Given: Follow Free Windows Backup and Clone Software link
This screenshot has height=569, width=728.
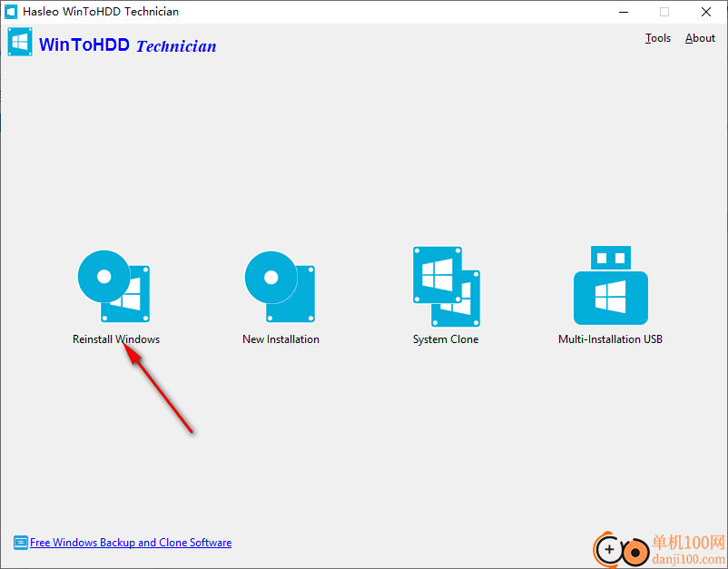Looking at the screenshot, I should (131, 543).
